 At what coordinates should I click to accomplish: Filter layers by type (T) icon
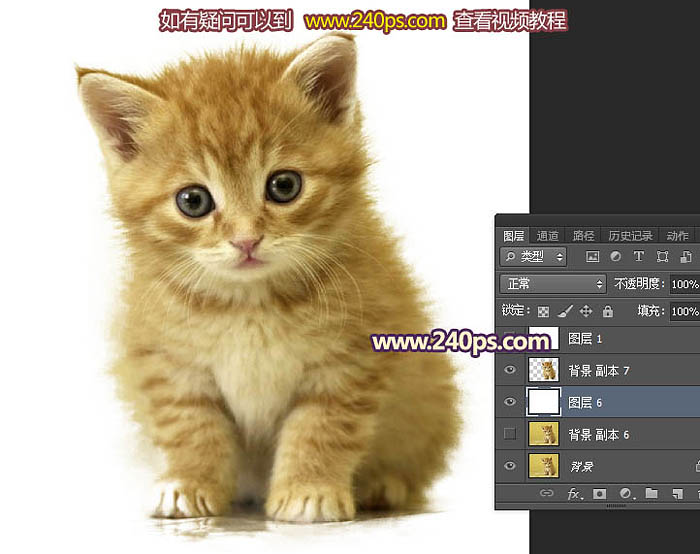[638, 256]
